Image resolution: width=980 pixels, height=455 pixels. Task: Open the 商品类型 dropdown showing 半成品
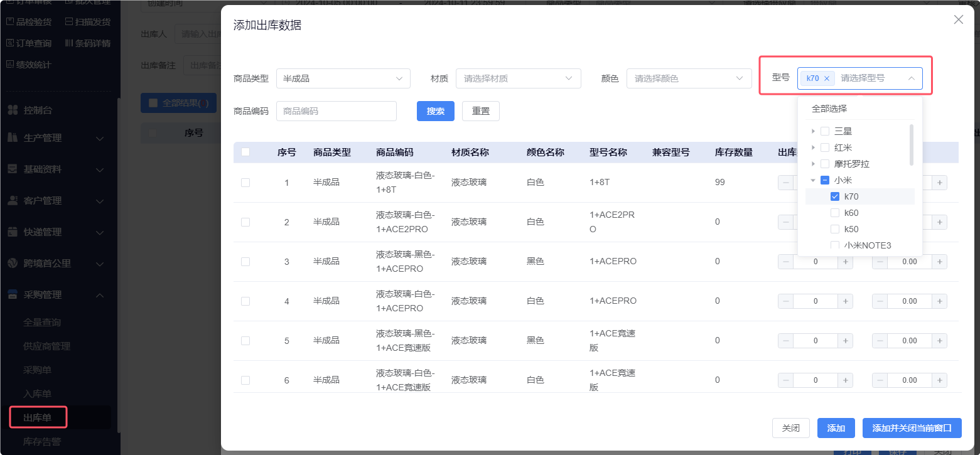click(x=343, y=78)
